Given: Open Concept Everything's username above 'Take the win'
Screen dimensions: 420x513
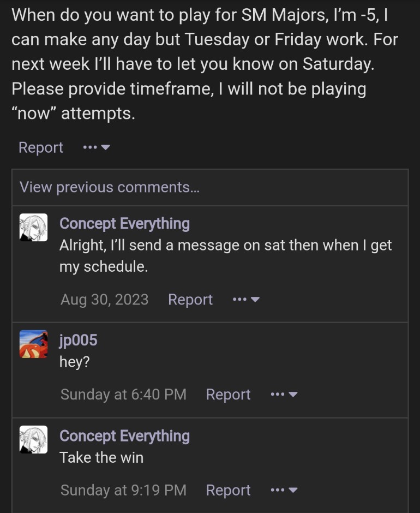Looking at the screenshot, I should 124,436.
